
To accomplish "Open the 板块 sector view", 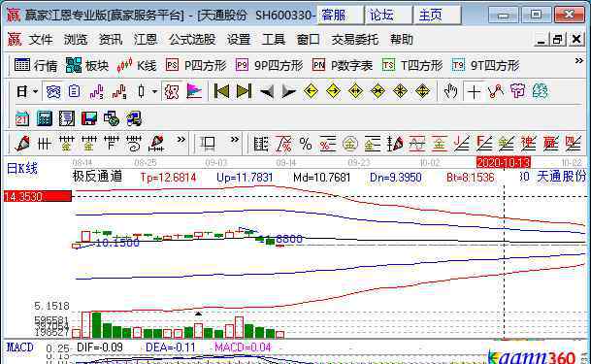I will click(87, 66).
